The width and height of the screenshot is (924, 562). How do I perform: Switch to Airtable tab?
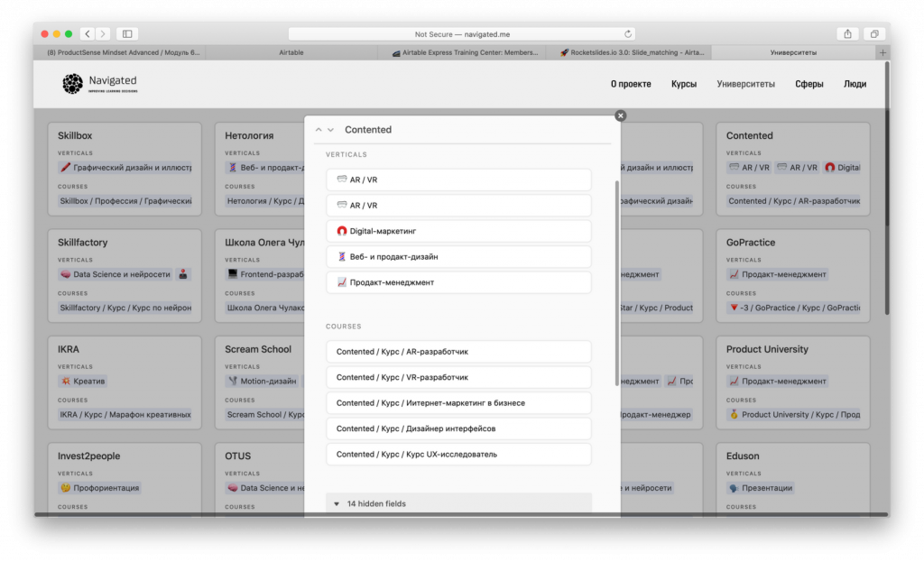(x=291, y=52)
